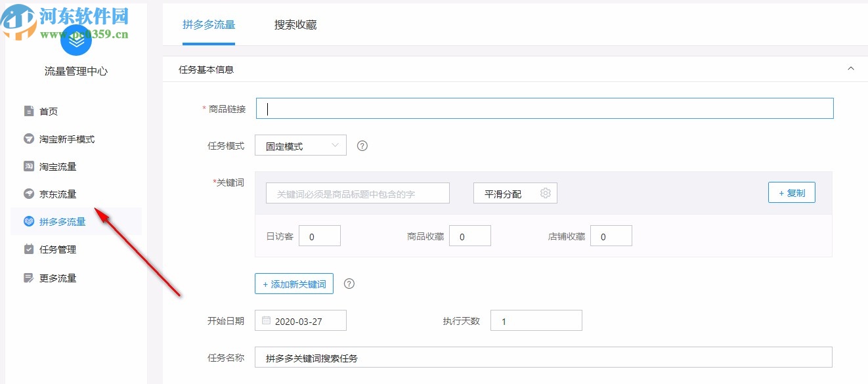Click the blue layered app logo
Image resolution: width=868 pixels, height=384 pixels.
[x=76, y=39]
